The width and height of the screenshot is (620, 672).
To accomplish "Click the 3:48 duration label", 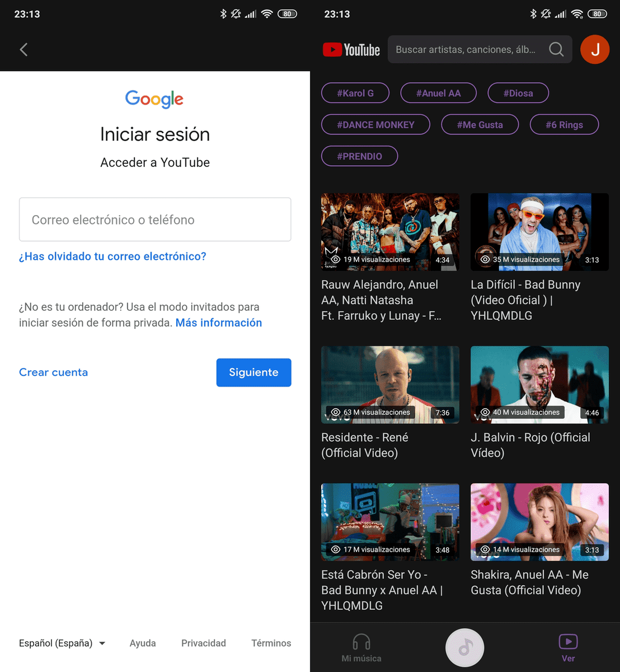I will click(x=443, y=550).
